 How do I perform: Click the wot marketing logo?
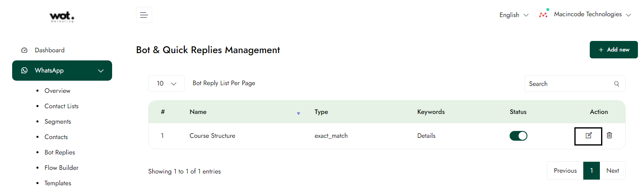pos(62,17)
